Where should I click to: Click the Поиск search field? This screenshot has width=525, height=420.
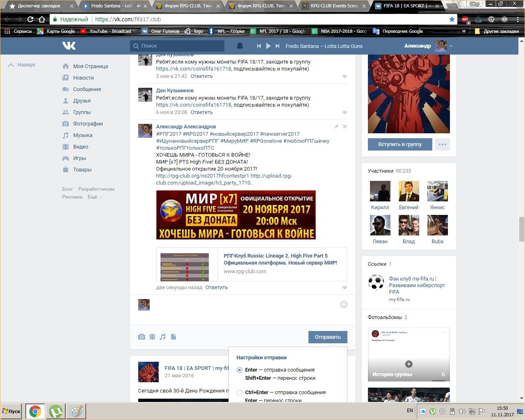(177, 46)
